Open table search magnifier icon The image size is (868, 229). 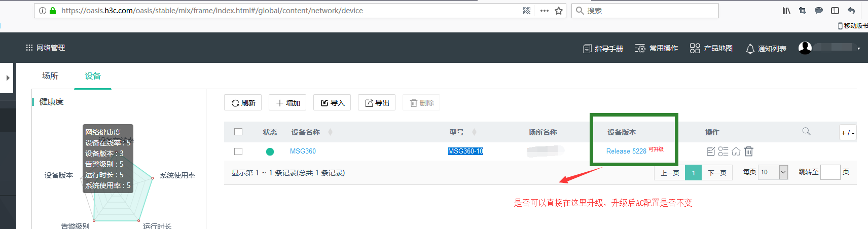[x=806, y=132]
